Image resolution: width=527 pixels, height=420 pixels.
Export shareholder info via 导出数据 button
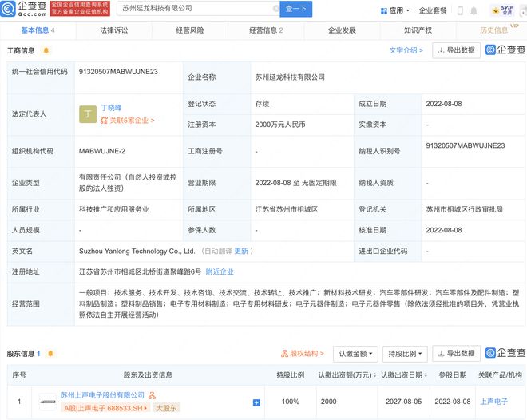(x=457, y=354)
